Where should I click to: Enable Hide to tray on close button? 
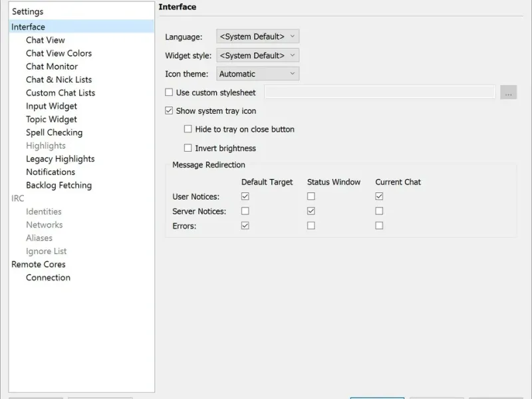pos(188,129)
